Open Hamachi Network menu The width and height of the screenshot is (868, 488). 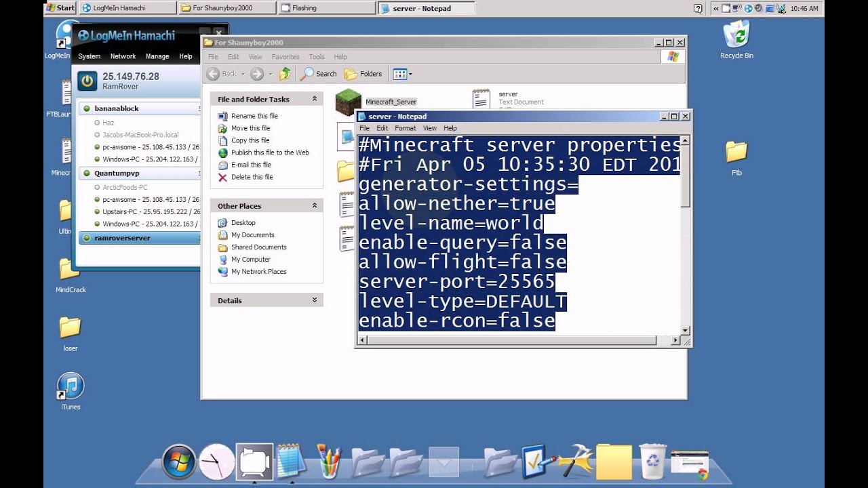[x=123, y=56]
